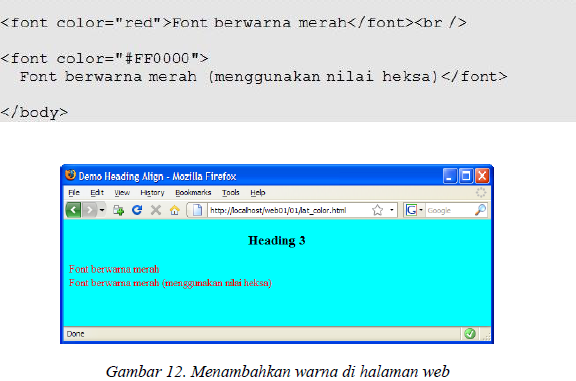Image resolution: width=576 pixels, height=381 pixels.
Task: Click the new tab icon with green plus
Action: tap(118, 210)
